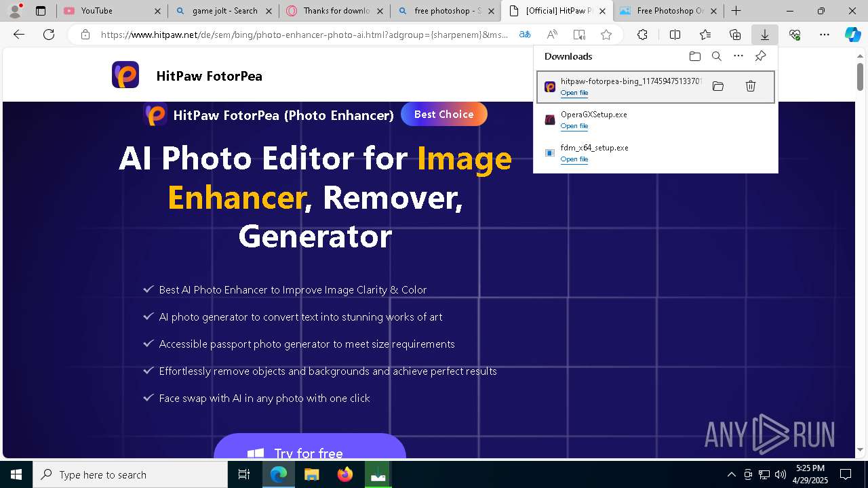Toggle split screen view
This screenshot has height=488, width=868.
click(675, 35)
